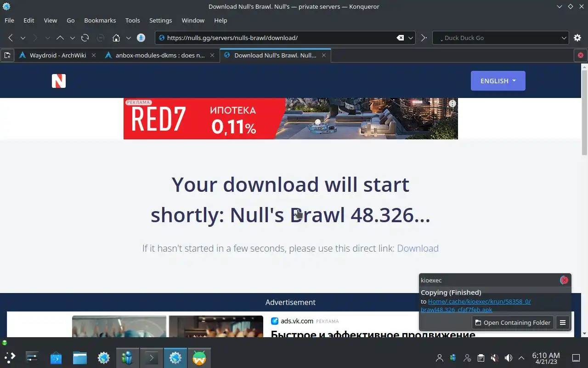This screenshot has height=368, width=588.
Task: Open the Bookmarks menu
Action: pyautogui.click(x=100, y=20)
